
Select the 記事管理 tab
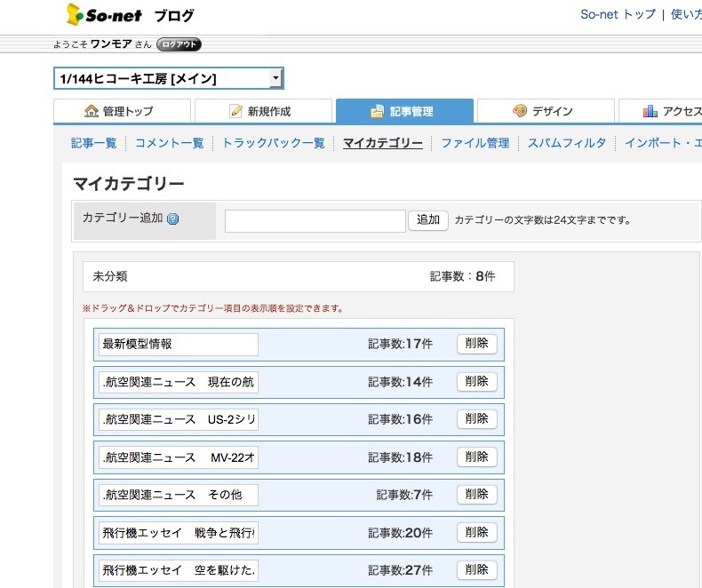(404, 111)
